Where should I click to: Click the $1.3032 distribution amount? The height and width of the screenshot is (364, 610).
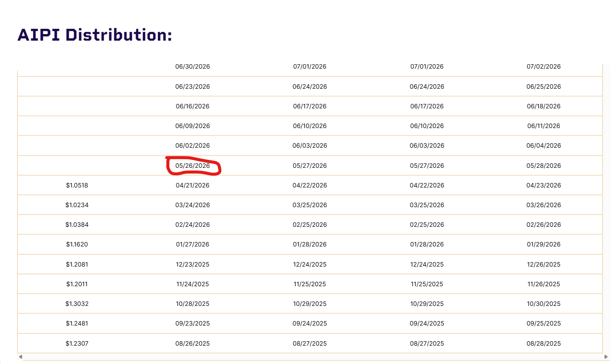tap(77, 304)
